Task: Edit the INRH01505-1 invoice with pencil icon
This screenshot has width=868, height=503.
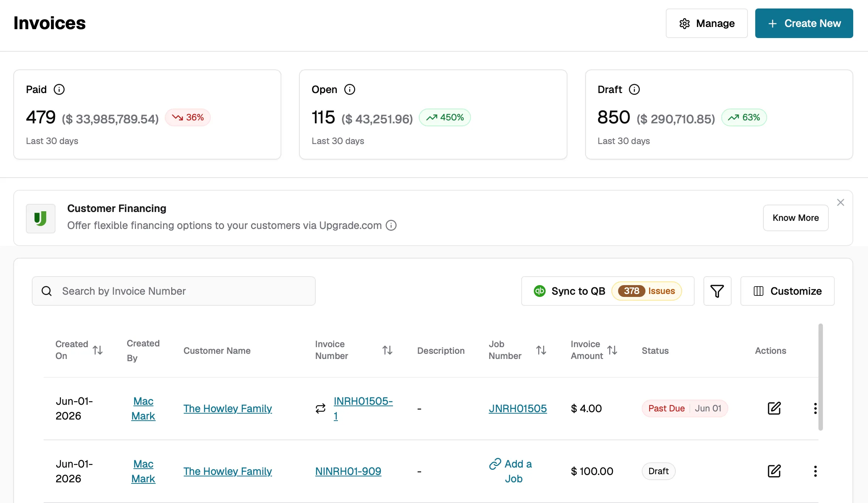Action: click(x=774, y=408)
